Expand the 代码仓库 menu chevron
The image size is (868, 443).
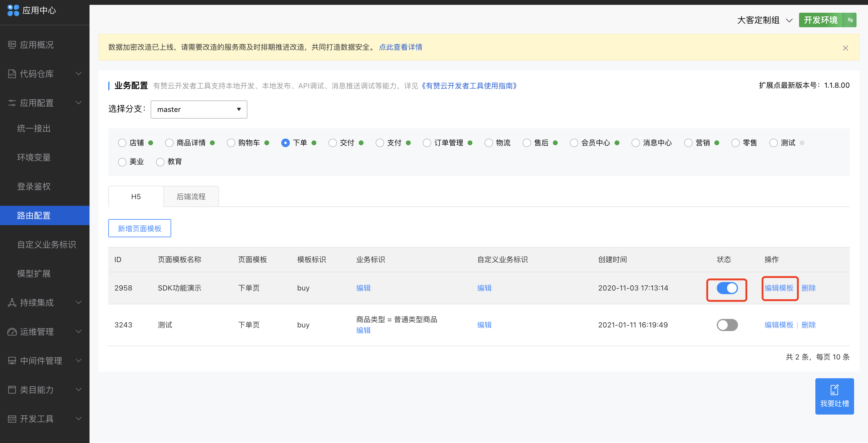(79, 74)
